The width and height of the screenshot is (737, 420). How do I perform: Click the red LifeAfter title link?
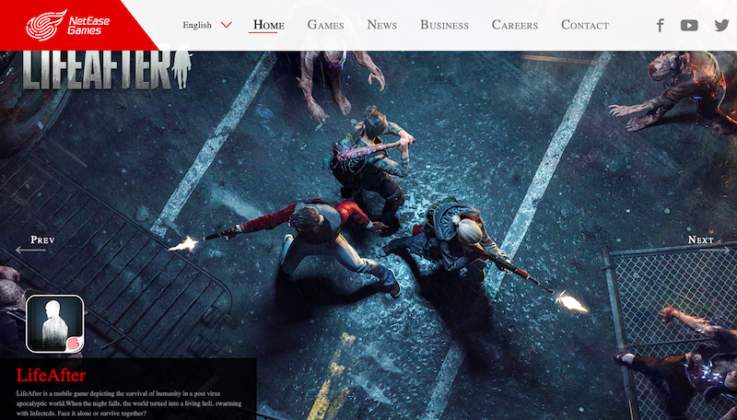click(x=51, y=375)
